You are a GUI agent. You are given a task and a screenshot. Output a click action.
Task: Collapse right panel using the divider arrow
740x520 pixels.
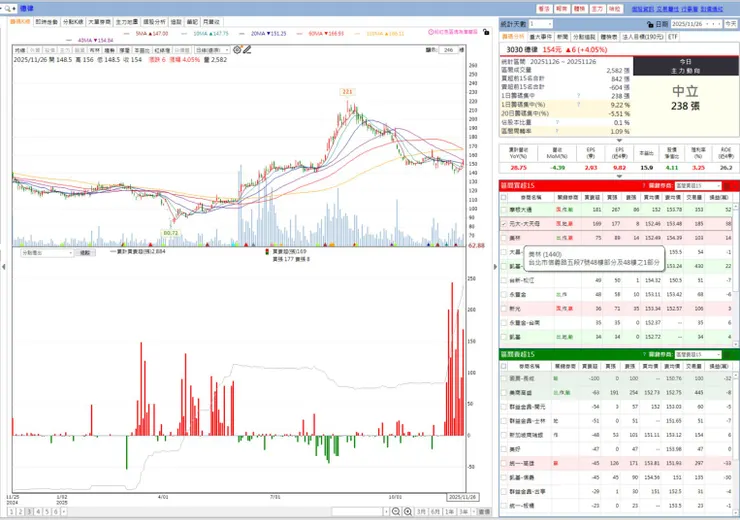495,267
